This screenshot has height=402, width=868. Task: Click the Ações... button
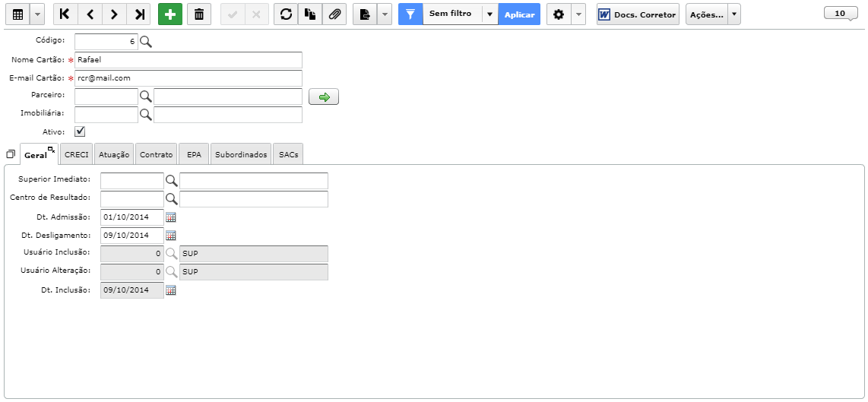click(706, 15)
